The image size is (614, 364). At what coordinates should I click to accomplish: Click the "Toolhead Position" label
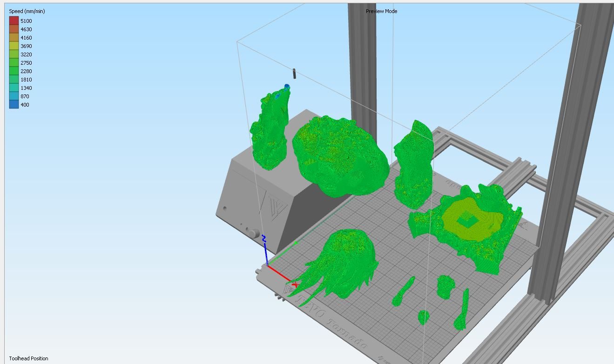[x=28, y=358]
